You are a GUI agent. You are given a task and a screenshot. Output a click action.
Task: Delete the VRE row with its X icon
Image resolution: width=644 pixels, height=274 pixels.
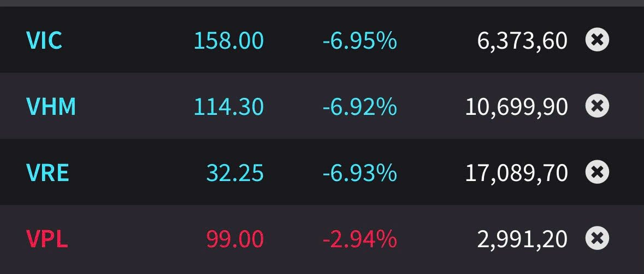click(x=597, y=172)
